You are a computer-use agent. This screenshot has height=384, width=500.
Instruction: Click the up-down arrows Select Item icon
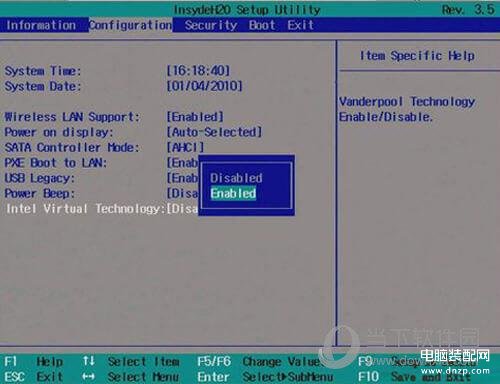[x=89, y=361]
